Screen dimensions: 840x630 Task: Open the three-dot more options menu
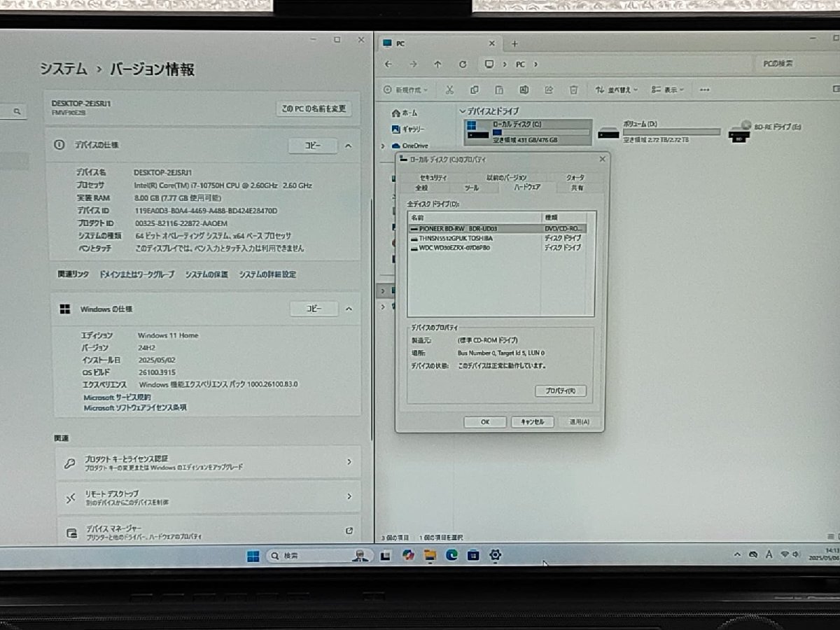[x=705, y=90]
